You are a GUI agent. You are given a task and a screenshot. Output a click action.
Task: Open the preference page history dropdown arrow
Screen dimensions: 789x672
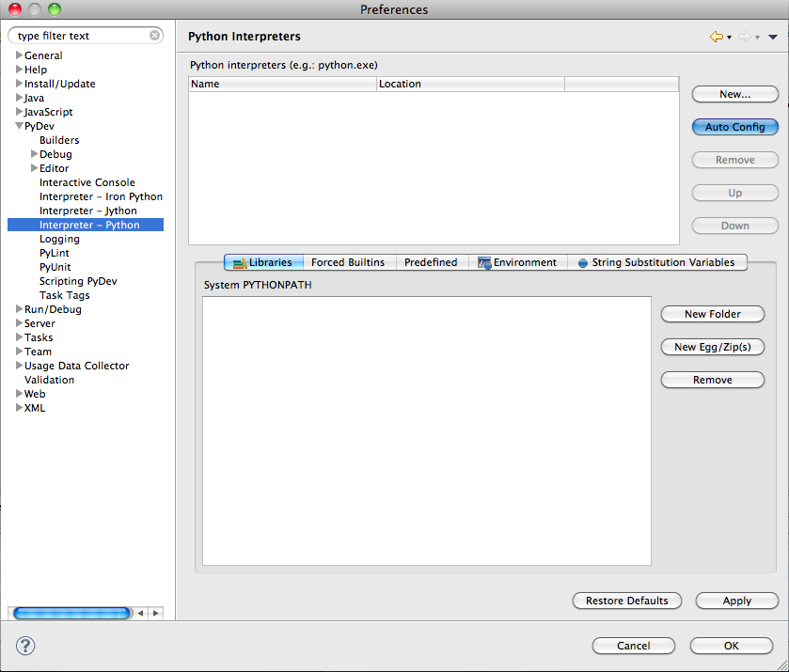(773, 36)
